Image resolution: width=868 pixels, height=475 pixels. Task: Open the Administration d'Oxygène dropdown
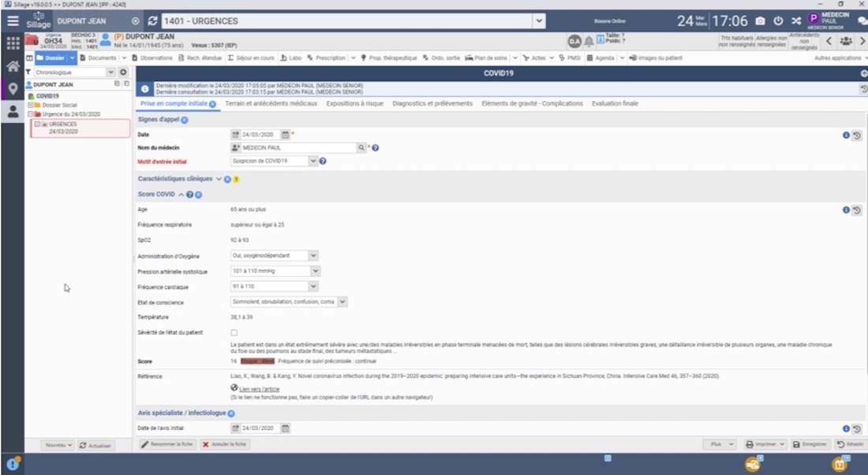pyautogui.click(x=313, y=256)
